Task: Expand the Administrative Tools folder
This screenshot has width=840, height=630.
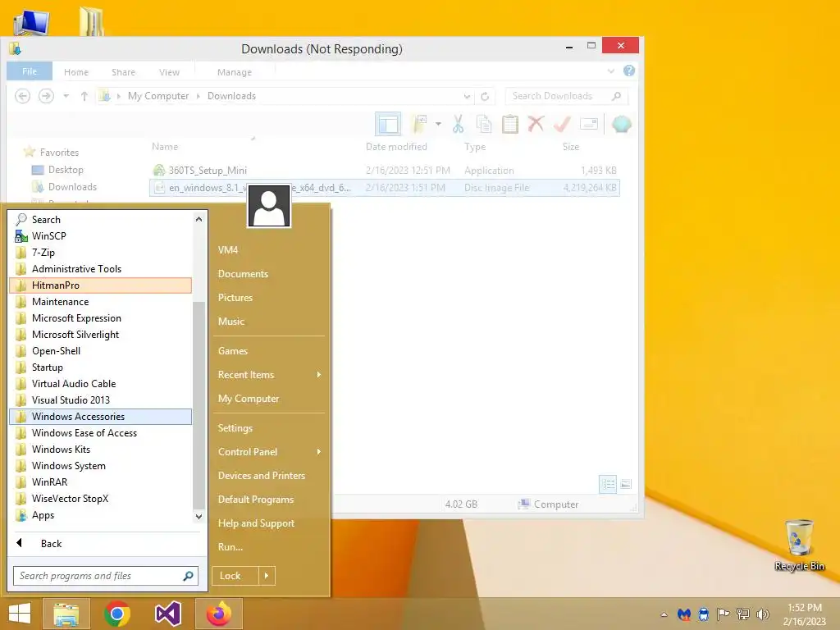Action: click(101, 269)
